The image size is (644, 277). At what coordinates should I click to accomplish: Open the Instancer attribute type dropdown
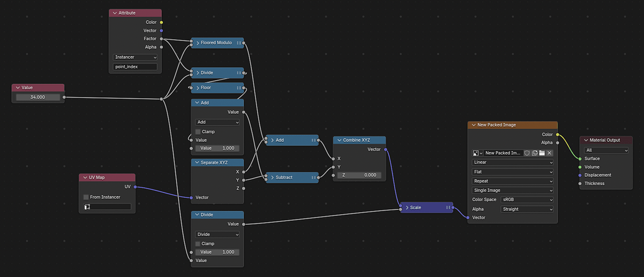(135, 57)
